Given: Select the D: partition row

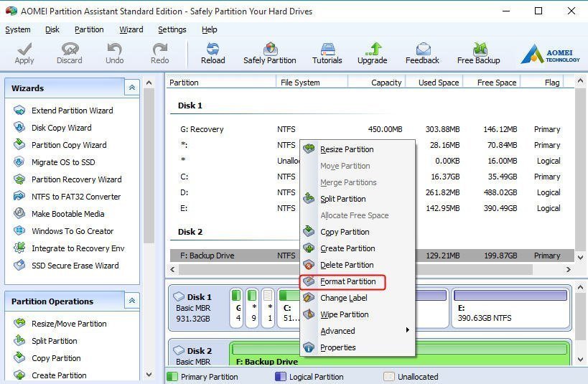Looking at the screenshot, I should click(372, 192).
